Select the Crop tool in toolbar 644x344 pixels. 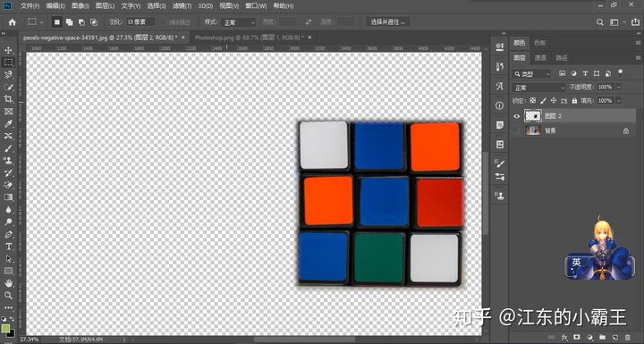pyautogui.click(x=8, y=99)
